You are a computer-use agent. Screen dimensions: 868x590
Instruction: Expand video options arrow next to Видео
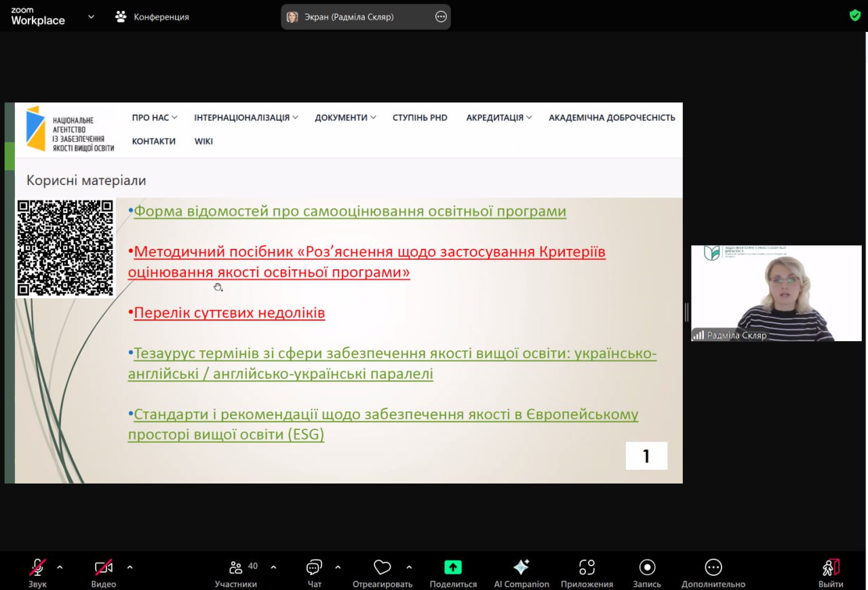[x=130, y=567]
